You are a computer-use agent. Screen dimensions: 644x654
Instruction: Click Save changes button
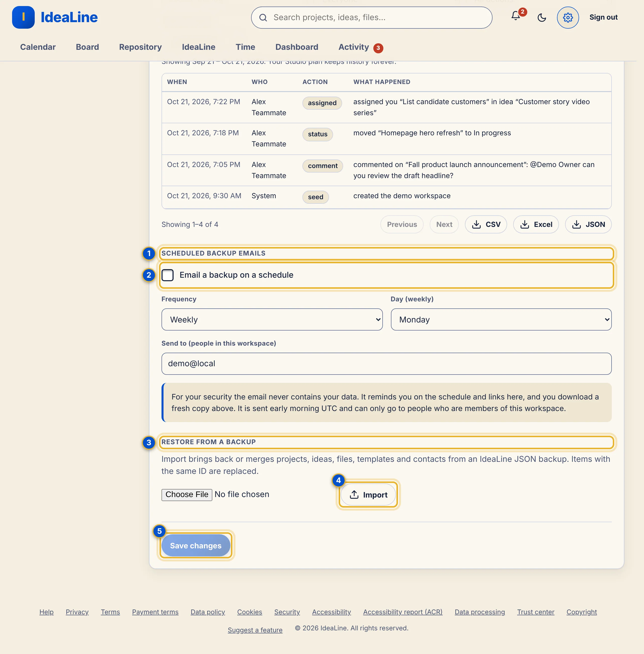tap(195, 545)
